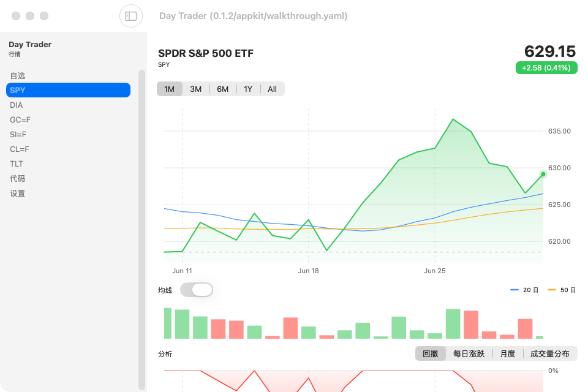The width and height of the screenshot is (588, 392).
Task: Select the 回撤 drawdown analysis tab
Action: [431, 354]
